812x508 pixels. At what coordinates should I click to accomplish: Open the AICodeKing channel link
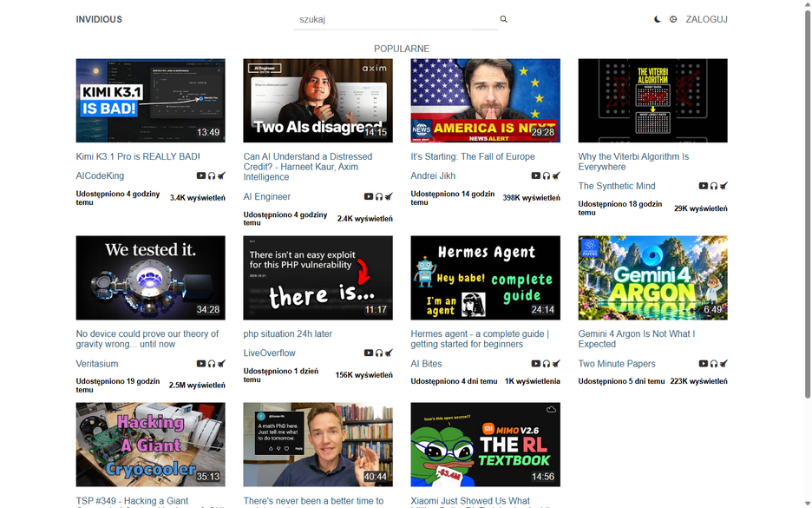tap(100, 175)
